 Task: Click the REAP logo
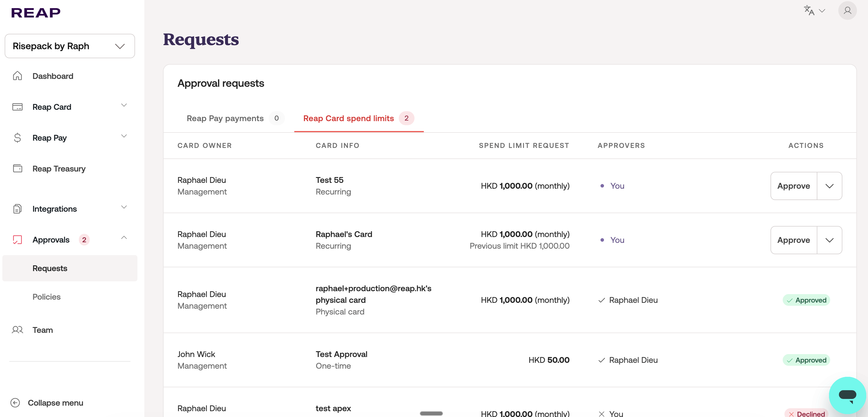(x=36, y=13)
